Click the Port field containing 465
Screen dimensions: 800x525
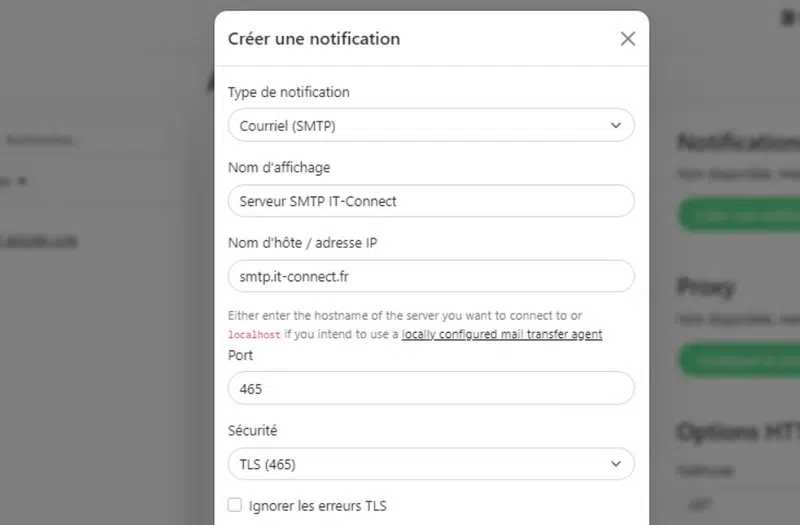[430, 388]
